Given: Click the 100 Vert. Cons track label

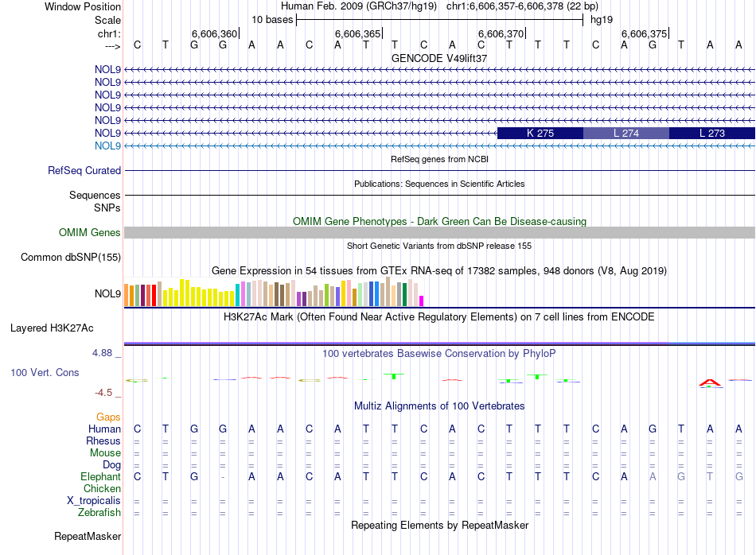Looking at the screenshot, I should coord(45,372).
